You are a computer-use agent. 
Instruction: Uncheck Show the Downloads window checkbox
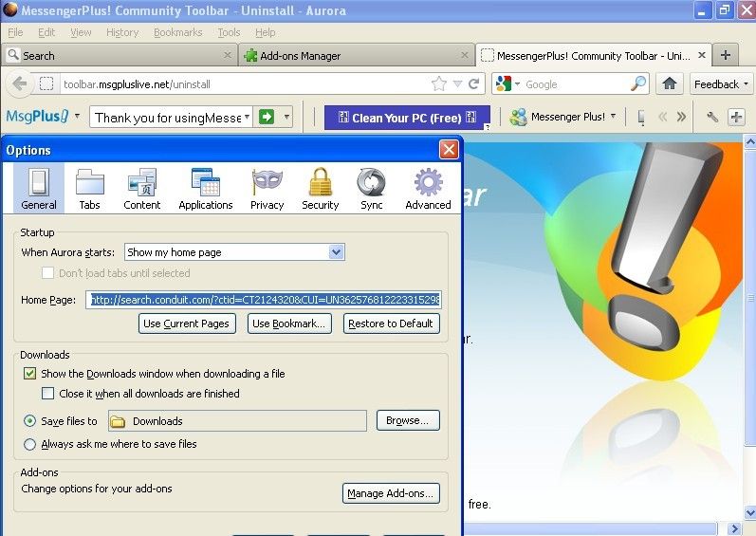click(x=30, y=374)
